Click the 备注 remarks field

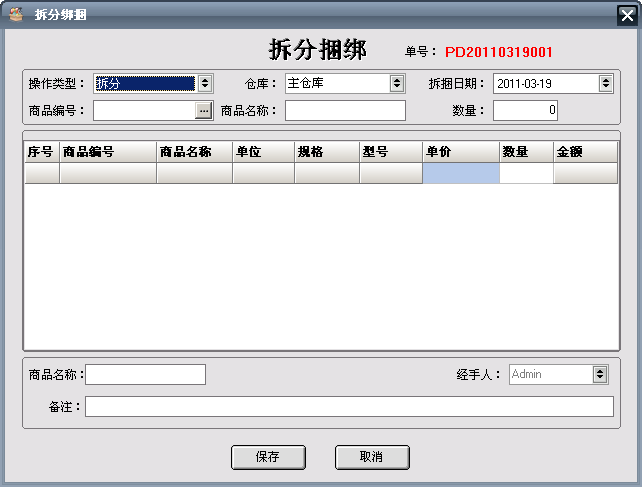pyautogui.click(x=349, y=406)
